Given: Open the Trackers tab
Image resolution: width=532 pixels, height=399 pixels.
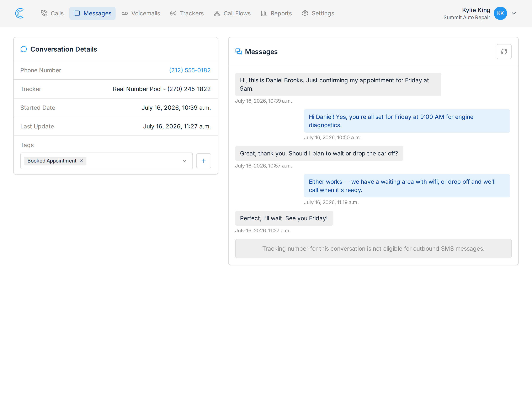Looking at the screenshot, I should [187, 13].
